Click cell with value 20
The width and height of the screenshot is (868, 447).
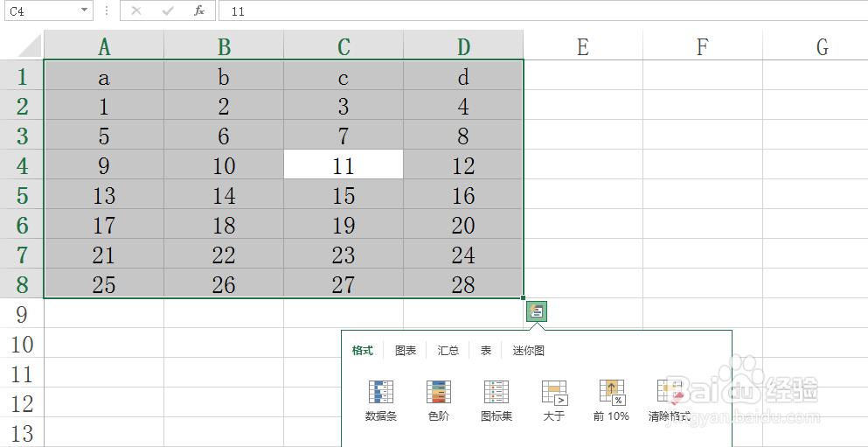click(x=463, y=224)
